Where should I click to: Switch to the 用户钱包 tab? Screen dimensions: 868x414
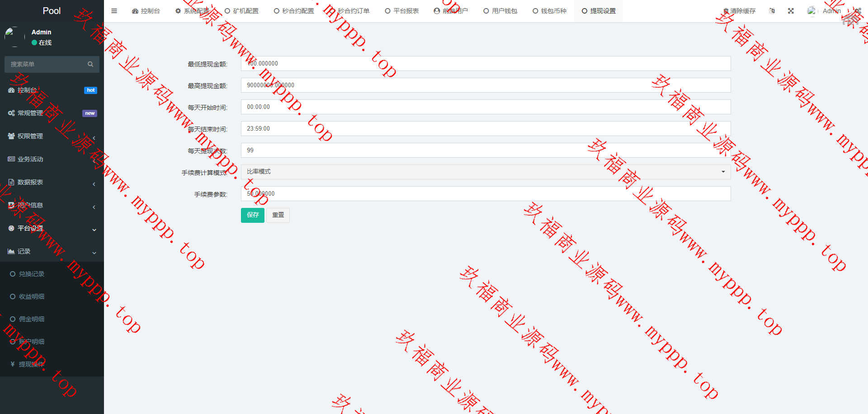point(500,11)
